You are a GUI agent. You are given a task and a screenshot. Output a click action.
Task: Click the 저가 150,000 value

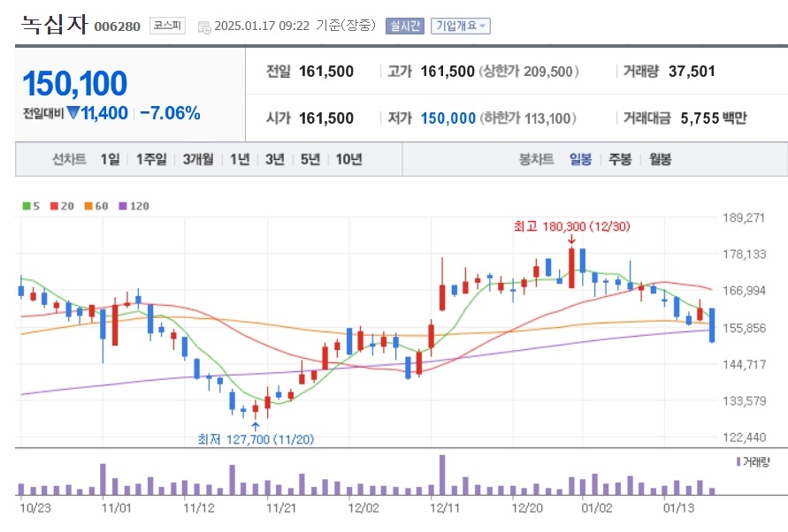[448, 118]
